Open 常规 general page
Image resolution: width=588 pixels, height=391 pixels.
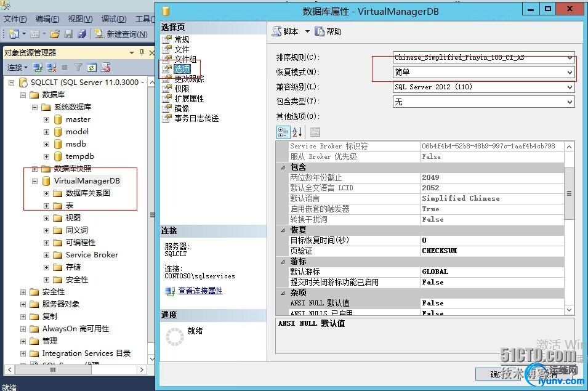(x=182, y=39)
